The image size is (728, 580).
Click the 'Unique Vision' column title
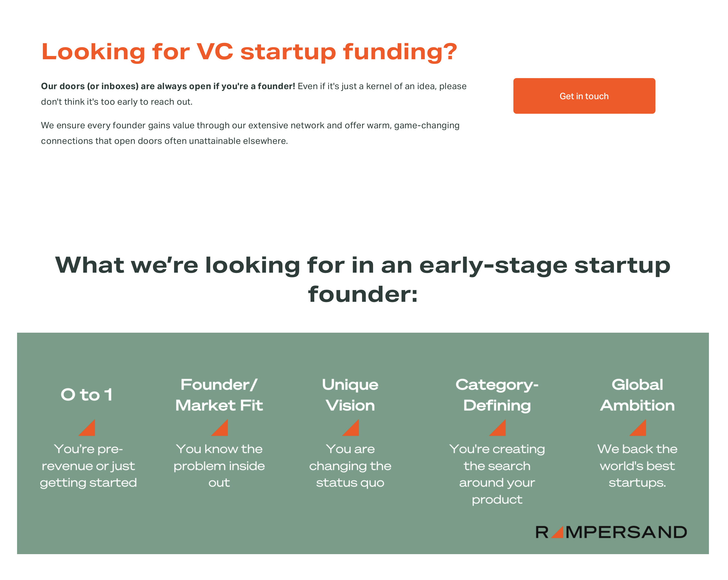(x=350, y=395)
